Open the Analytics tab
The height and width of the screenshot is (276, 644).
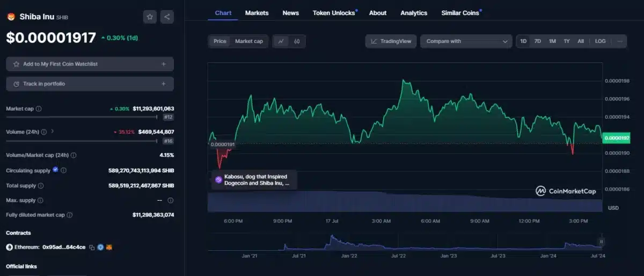414,13
